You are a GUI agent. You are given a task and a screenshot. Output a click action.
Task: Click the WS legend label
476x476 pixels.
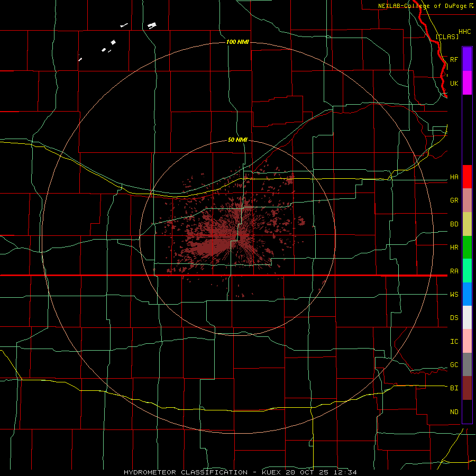[454, 294]
